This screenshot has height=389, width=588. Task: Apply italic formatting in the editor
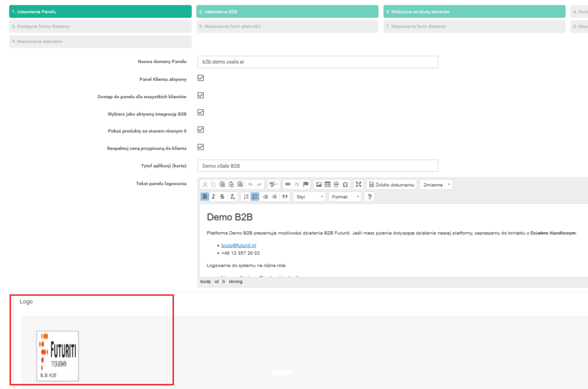(214, 197)
